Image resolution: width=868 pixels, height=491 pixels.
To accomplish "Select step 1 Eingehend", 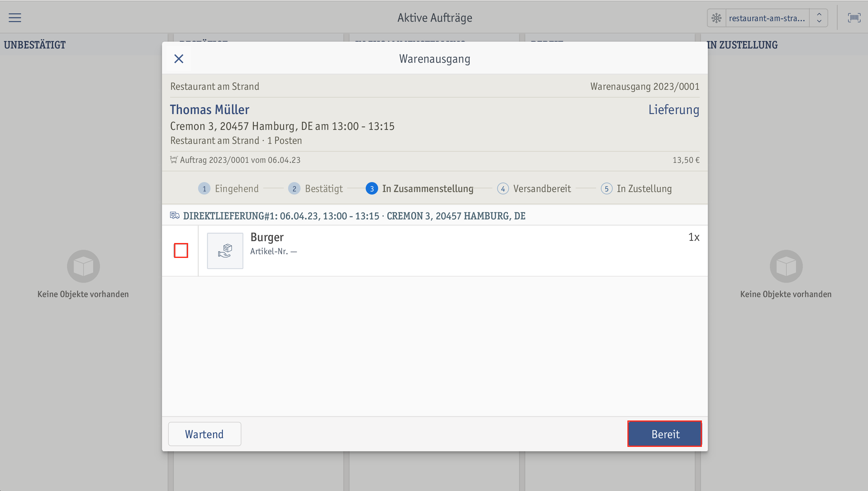I will point(228,189).
